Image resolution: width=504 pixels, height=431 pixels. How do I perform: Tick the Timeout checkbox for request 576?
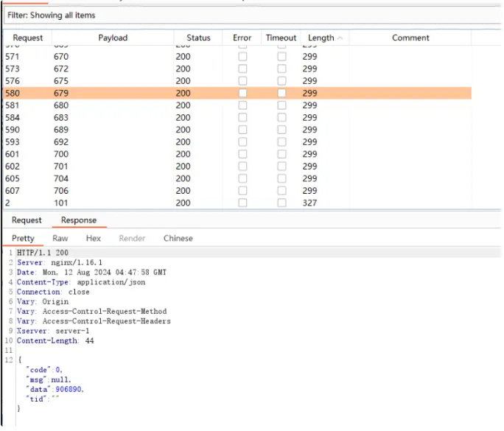click(281, 81)
